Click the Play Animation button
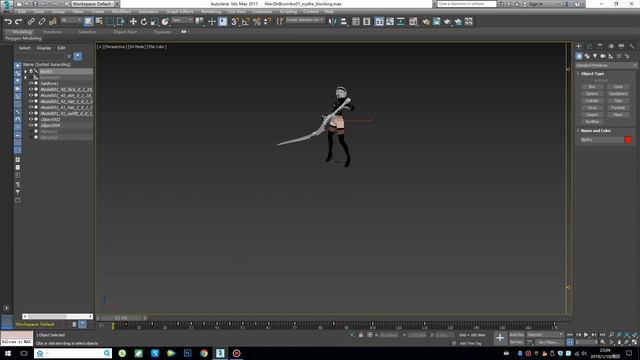Image resolution: width=640 pixels, height=360 pixels. [586, 335]
